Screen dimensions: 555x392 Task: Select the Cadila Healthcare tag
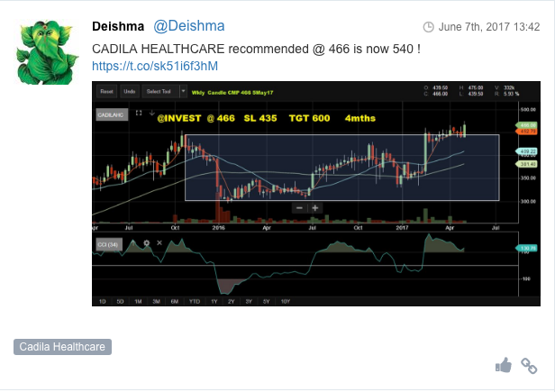[62, 347]
